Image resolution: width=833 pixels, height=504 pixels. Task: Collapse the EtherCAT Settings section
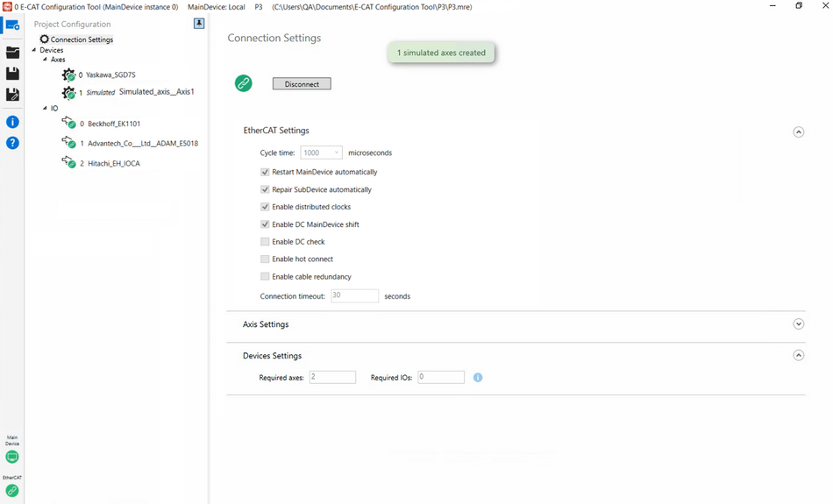[x=798, y=132]
